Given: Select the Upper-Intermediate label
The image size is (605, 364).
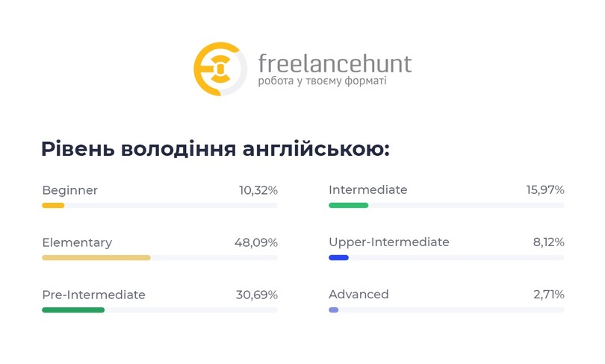Looking at the screenshot, I should (x=389, y=242).
